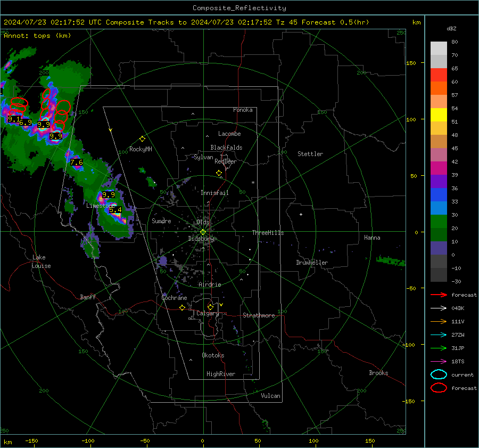
Task: Click the Cochrane city label
Action: (174, 298)
